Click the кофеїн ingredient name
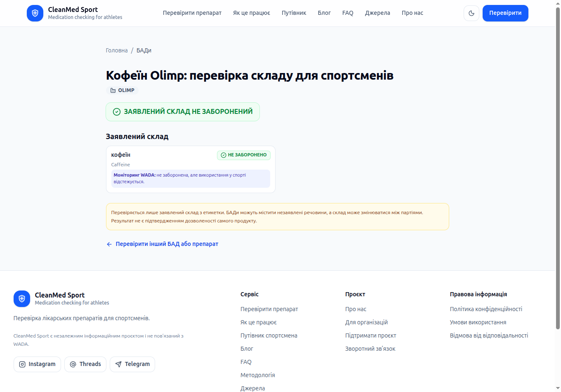Screen dimensions: 561x392 pyautogui.click(x=121, y=155)
